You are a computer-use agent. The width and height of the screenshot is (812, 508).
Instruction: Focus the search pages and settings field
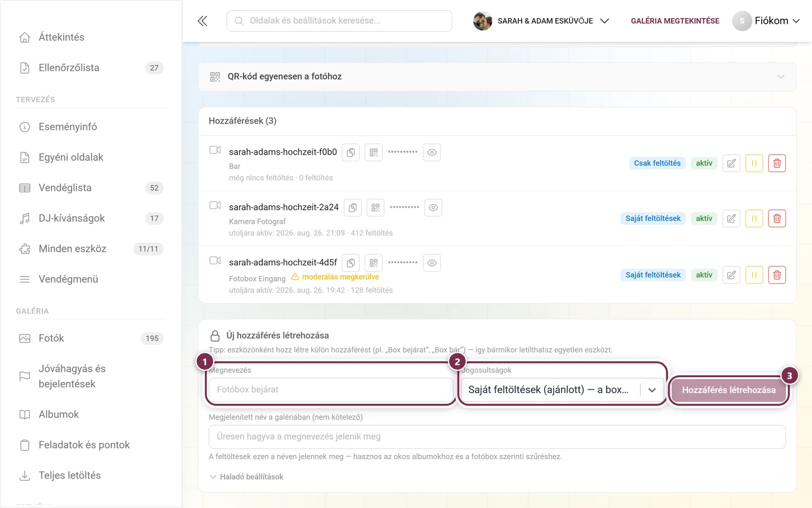[x=339, y=21]
